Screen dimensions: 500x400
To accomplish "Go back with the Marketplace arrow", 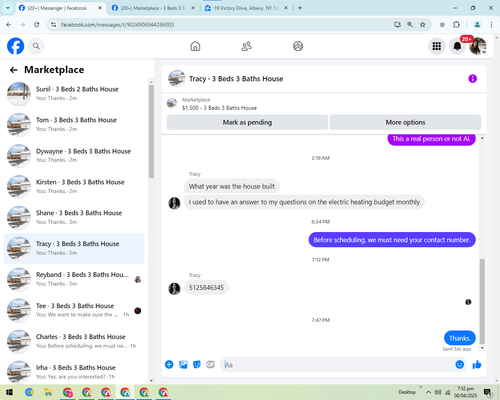I will tap(14, 70).
